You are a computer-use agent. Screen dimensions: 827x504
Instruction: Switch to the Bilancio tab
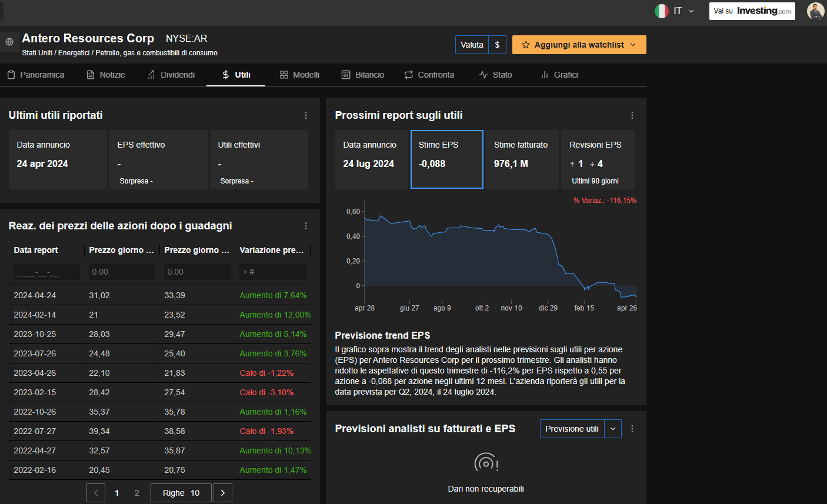tap(363, 75)
